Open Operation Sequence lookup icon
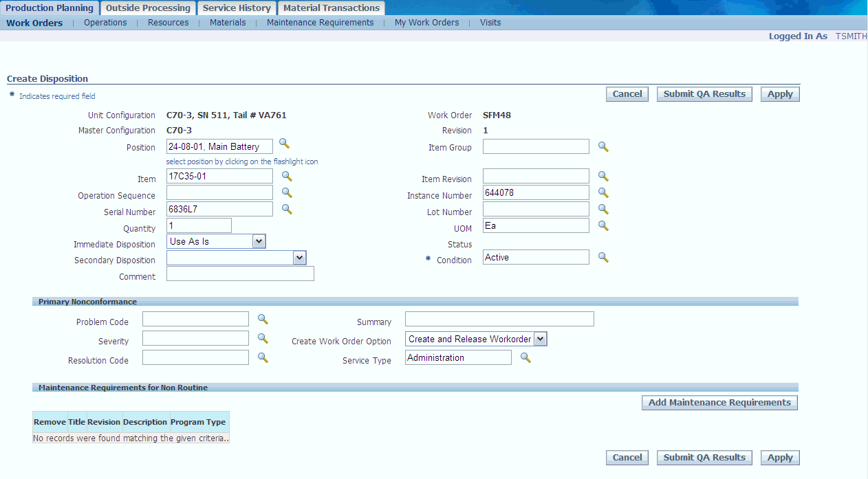Viewport: 868px width, 479px height. click(287, 192)
